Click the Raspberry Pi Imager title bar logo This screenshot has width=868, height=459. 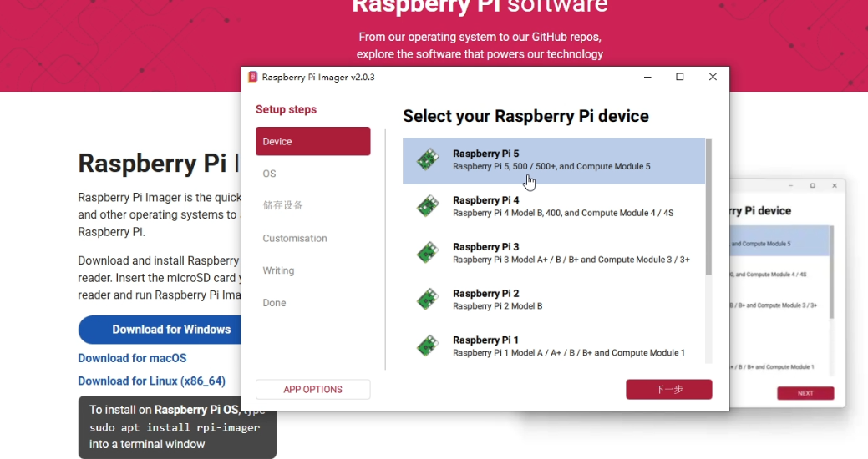(252, 77)
